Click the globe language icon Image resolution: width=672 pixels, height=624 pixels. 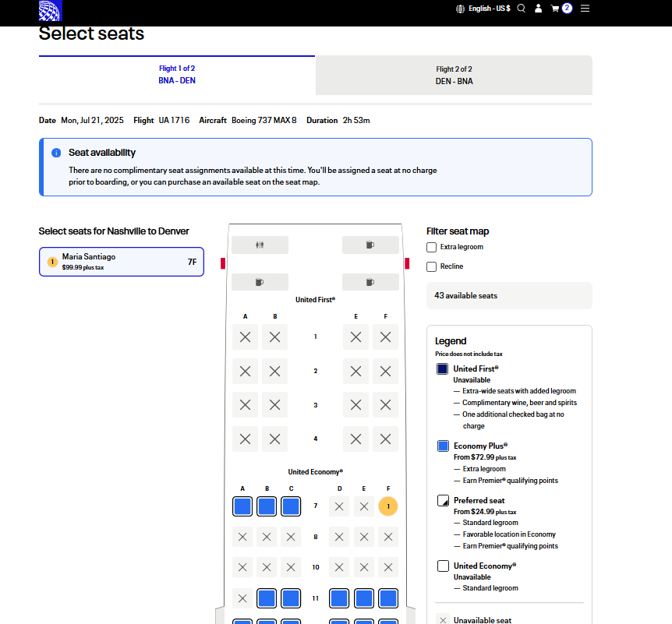[460, 9]
